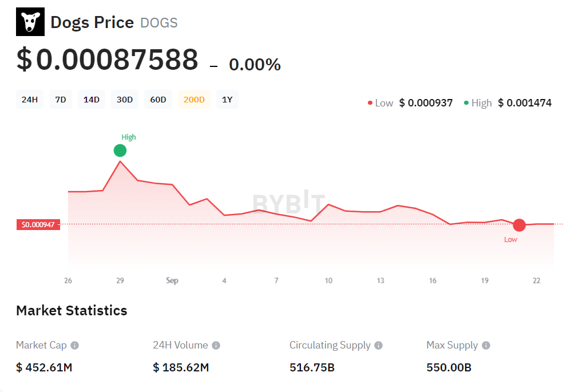Click the Sep label on the chart timeline
Viewport: 571px width, 392px height.
pyautogui.click(x=173, y=280)
